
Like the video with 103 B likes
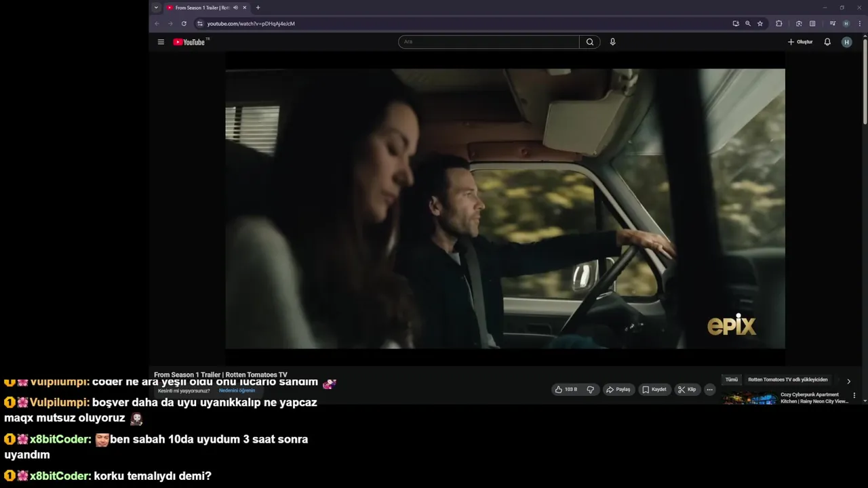(566, 390)
